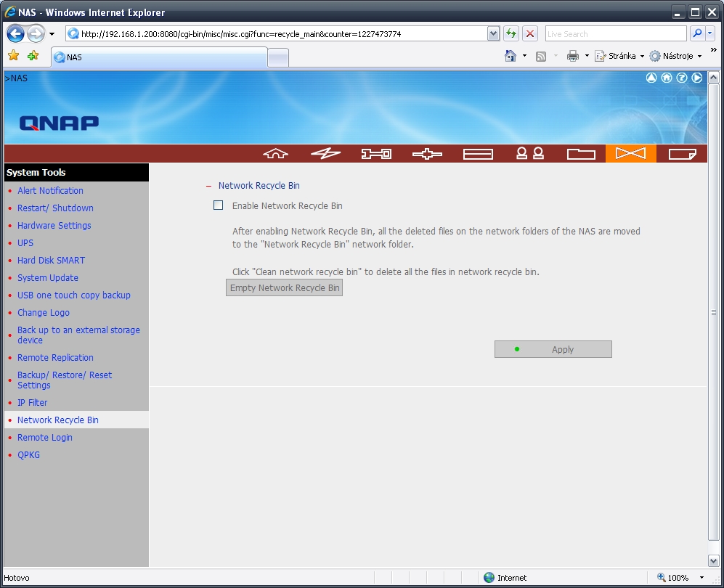Collapse the Network Recycle Bin section
This screenshot has width=724, height=588.
tap(208, 186)
